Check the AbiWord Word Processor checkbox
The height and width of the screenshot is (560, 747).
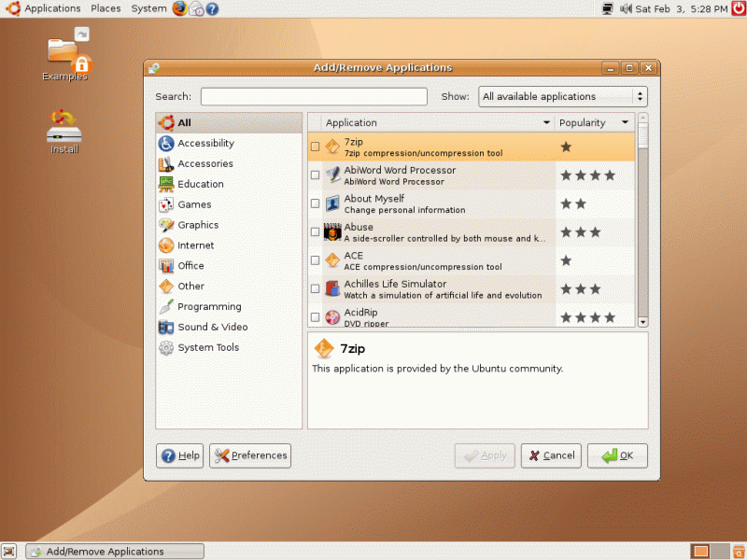point(315,175)
